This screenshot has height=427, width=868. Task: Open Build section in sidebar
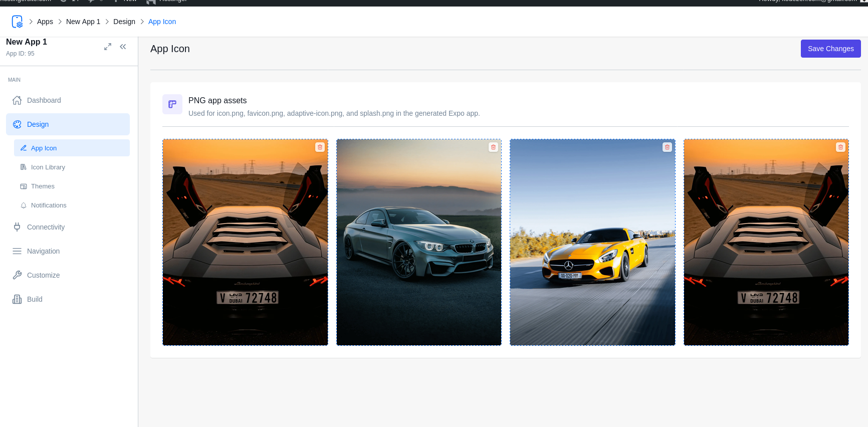point(68,299)
